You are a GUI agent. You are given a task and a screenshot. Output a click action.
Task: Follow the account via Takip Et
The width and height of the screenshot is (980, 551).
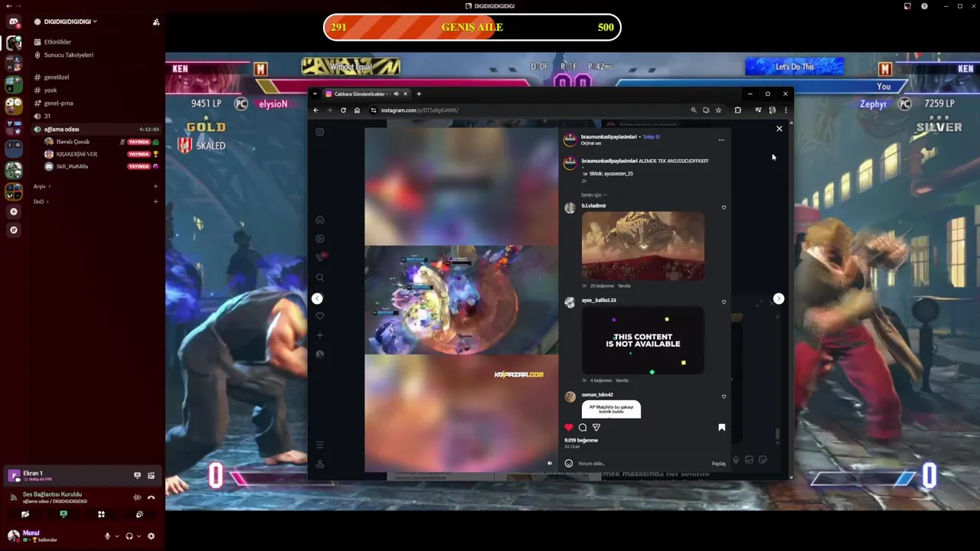click(651, 137)
